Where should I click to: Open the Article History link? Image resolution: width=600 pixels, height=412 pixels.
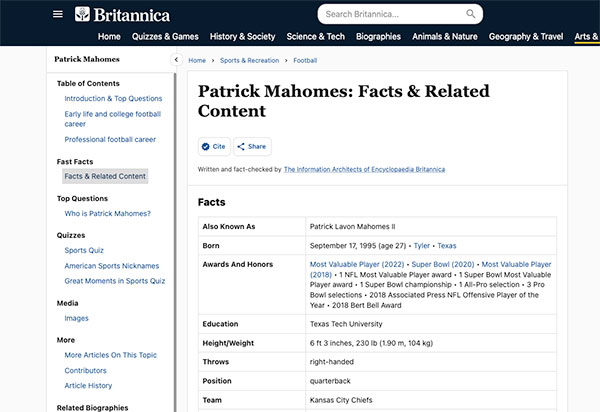coord(88,386)
